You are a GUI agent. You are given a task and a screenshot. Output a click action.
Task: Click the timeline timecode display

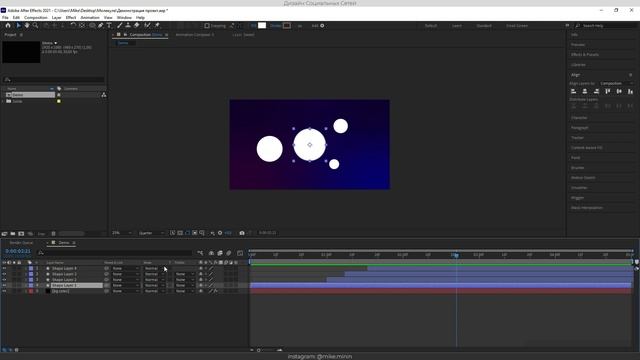tap(18, 251)
